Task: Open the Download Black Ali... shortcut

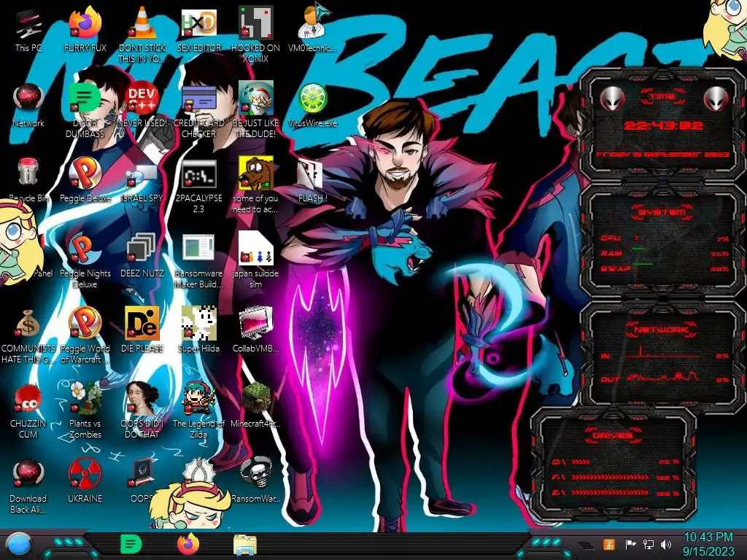Action: click(28, 486)
